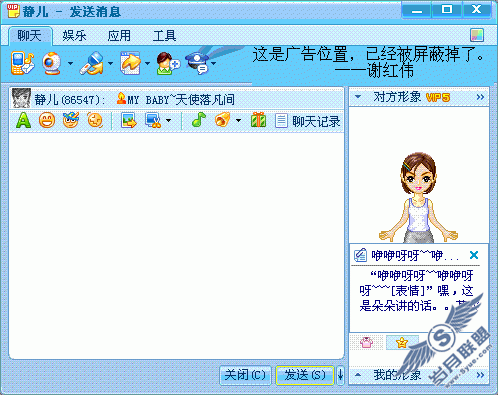Expand the 我的形象 panel triangle
The height and width of the screenshot is (395, 498).
pos(358,375)
